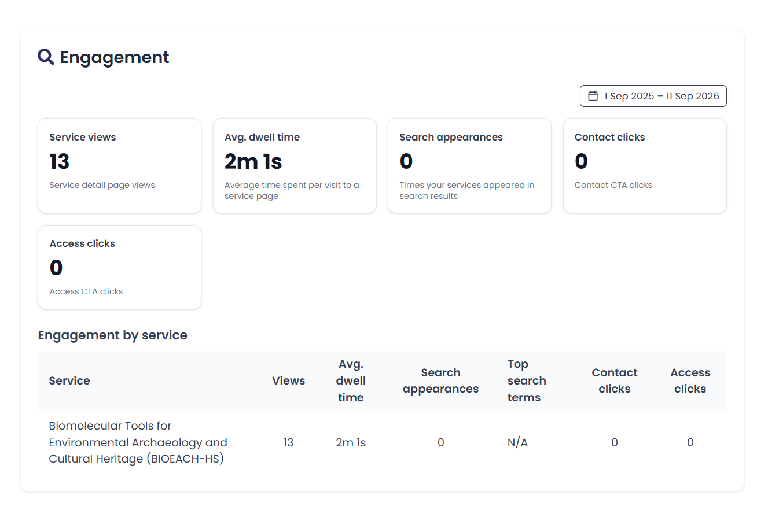The width and height of the screenshot is (757, 532).
Task: Select the Access clicks card title
Action: [82, 243]
